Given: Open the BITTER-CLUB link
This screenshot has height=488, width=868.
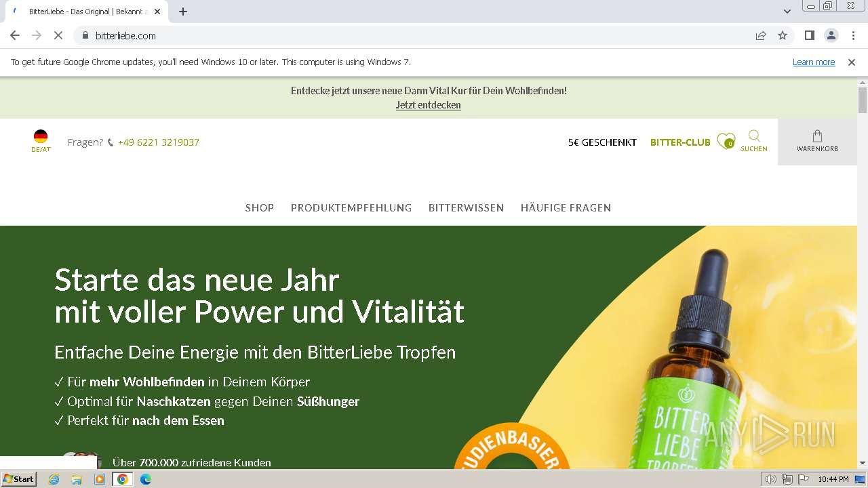Looking at the screenshot, I should pyautogui.click(x=680, y=142).
